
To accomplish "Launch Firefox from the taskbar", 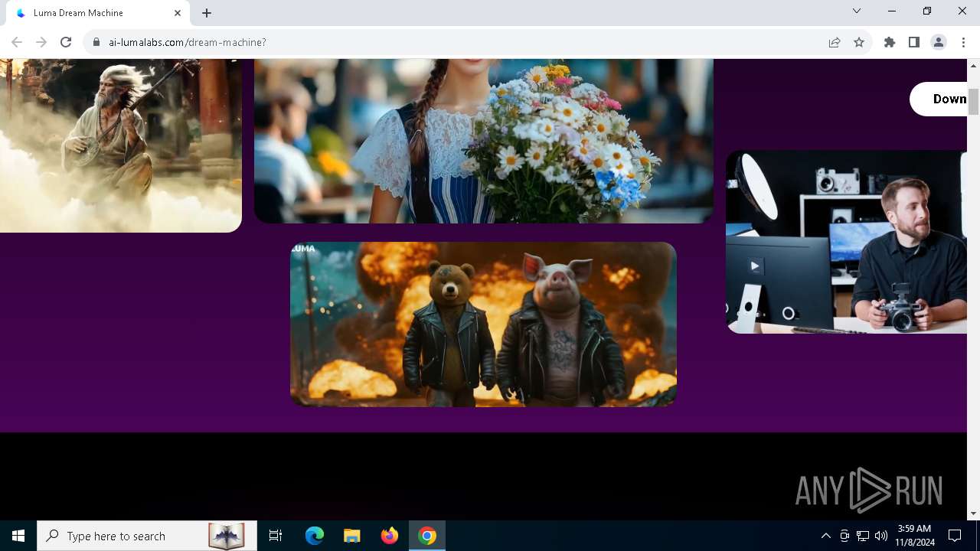I will pyautogui.click(x=390, y=536).
